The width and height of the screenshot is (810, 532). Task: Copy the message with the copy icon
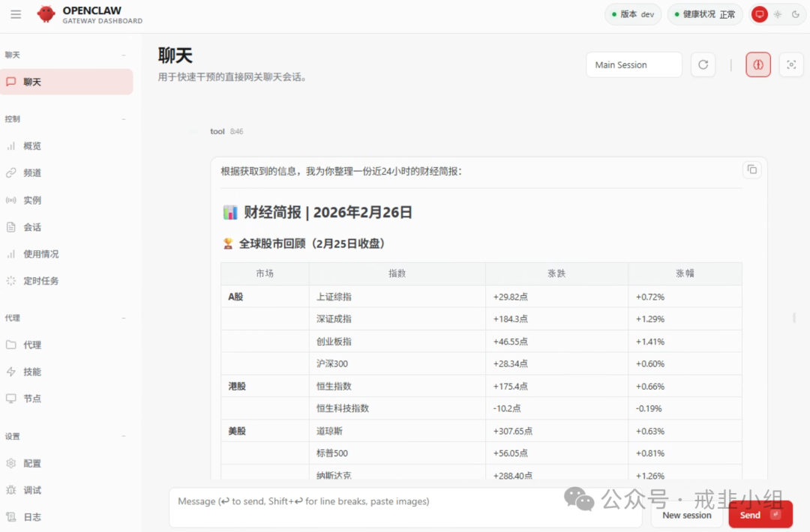coord(751,170)
